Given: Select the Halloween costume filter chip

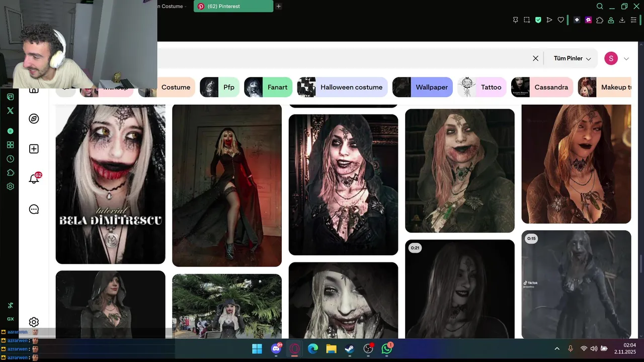Looking at the screenshot, I should tap(342, 87).
